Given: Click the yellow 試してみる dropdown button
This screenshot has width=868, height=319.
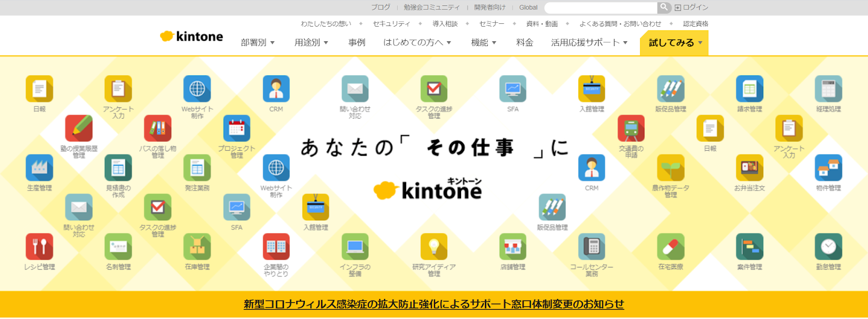Looking at the screenshot, I should click(x=674, y=42).
